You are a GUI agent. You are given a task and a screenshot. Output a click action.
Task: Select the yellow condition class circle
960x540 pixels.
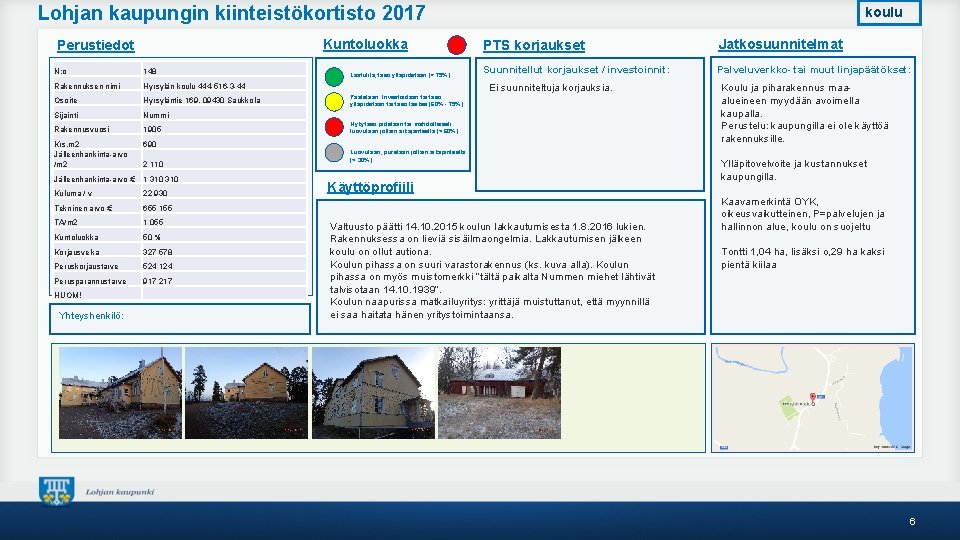334,102
